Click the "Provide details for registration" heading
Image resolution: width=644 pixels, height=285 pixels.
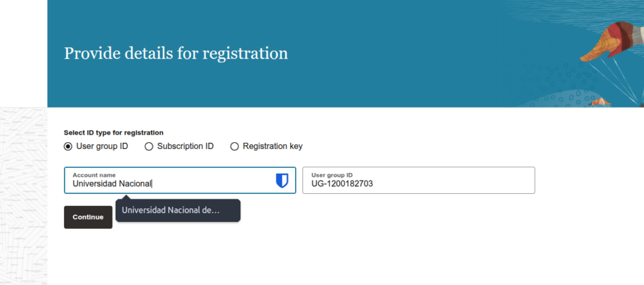pos(176,53)
